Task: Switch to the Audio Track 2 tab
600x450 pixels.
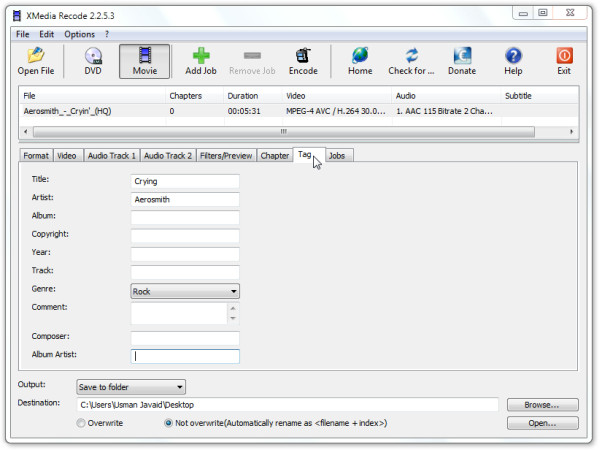Action: pyautogui.click(x=168, y=156)
